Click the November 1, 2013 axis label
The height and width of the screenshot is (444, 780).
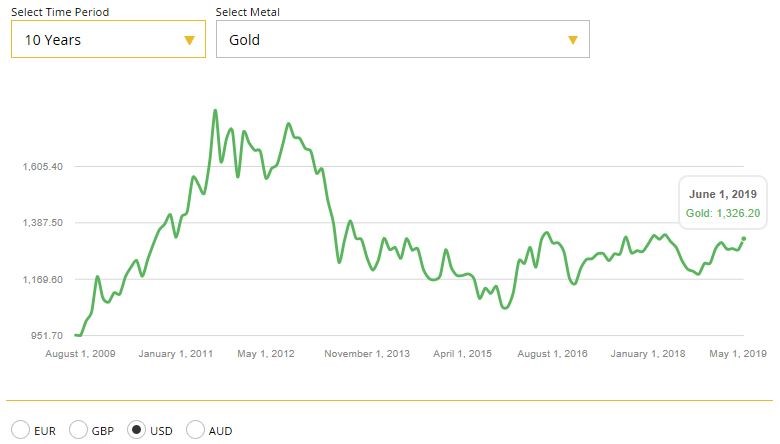(367, 354)
